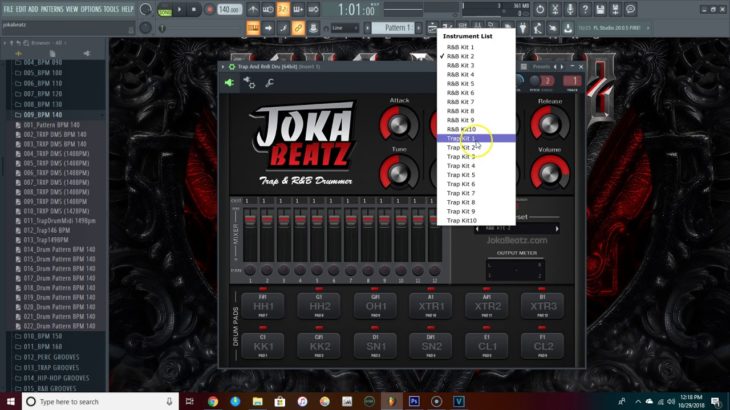Select R&B Kit 1 from the instrument list
This screenshot has width=730, height=410.
[x=476, y=47]
